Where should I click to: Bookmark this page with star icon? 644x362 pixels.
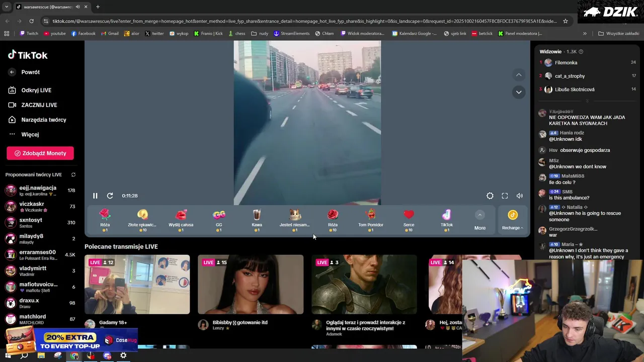tap(566, 21)
